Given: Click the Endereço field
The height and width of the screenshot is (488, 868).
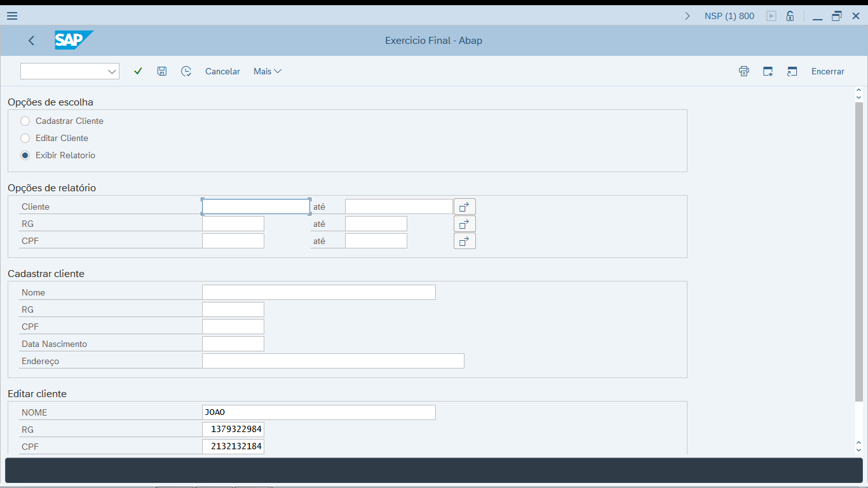Looking at the screenshot, I should pyautogui.click(x=333, y=361).
